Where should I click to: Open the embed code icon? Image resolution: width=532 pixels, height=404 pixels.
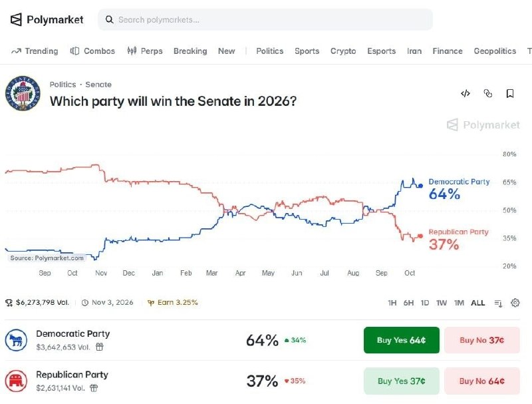point(465,93)
